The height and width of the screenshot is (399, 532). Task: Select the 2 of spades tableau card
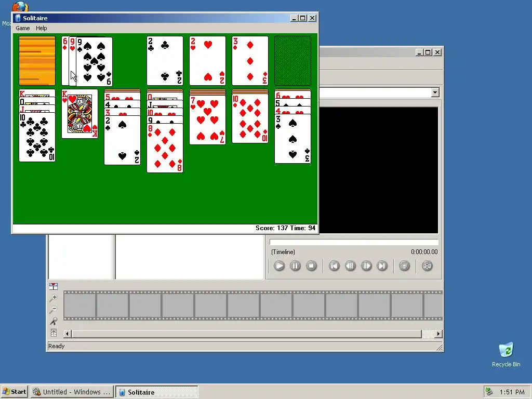(x=122, y=140)
